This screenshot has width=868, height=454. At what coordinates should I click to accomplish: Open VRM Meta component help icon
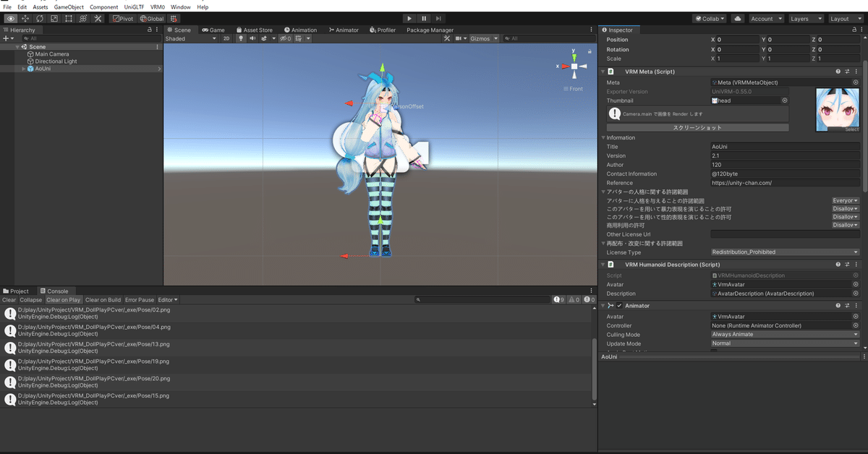point(838,72)
